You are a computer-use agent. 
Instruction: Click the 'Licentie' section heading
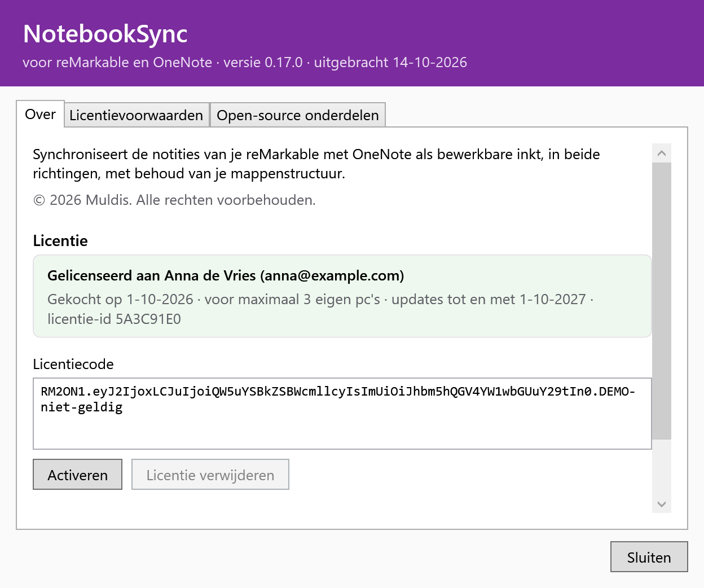[60, 241]
